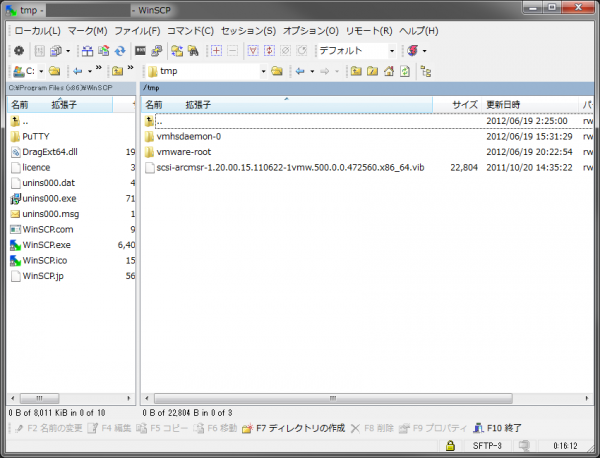Open the console terminal icon
Image resolution: width=600 pixels, height=458 pixels.
tap(140, 51)
